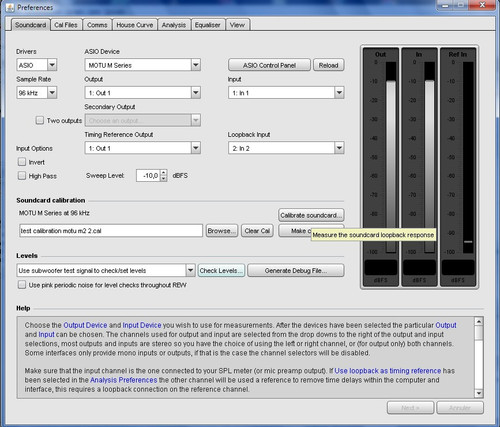The image size is (500, 427).
Task: Switch to the Cal Files tab
Action: 66,25
